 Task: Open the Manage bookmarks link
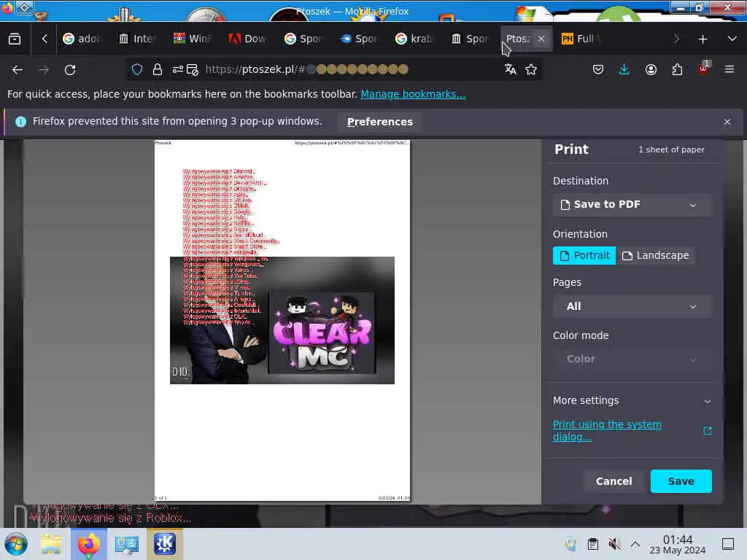click(x=413, y=94)
